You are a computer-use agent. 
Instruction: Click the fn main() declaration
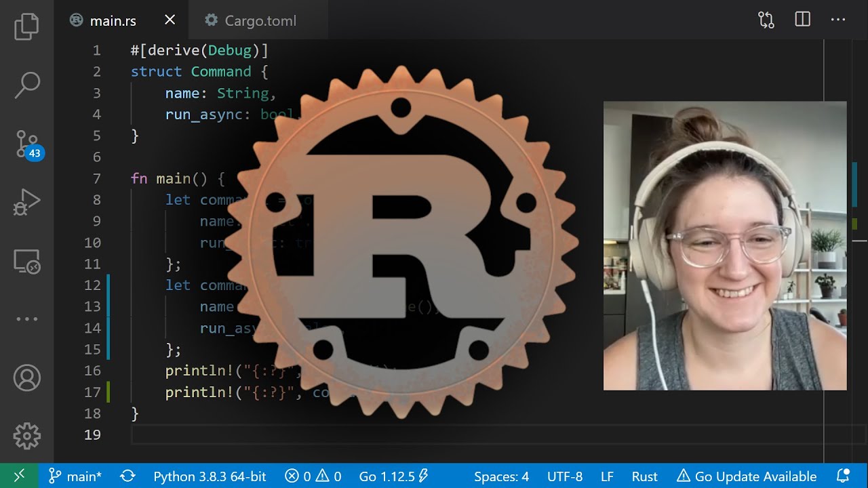coord(177,178)
